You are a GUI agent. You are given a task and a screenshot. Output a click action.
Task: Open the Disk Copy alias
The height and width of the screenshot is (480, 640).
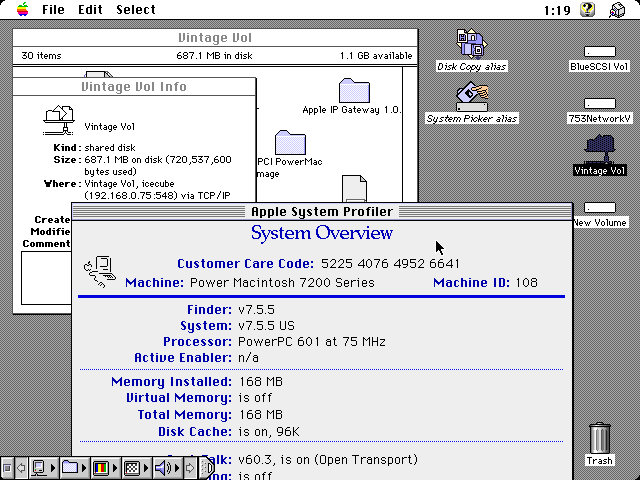point(471,44)
